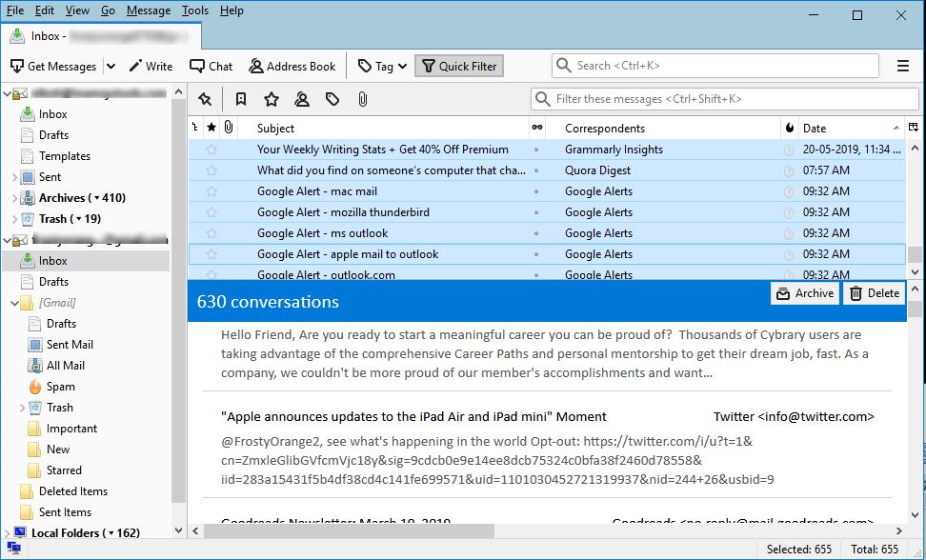This screenshot has height=560, width=926.
Task: Sort by the attachment column header
Action: click(229, 128)
